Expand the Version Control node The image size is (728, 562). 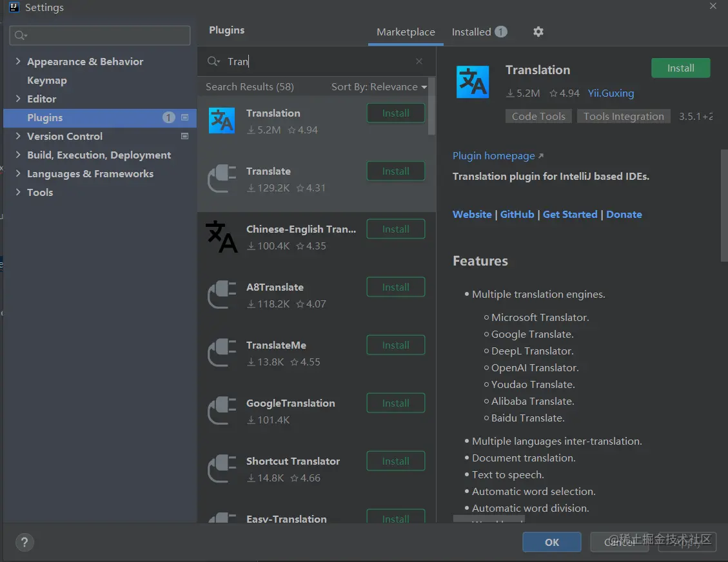[18, 136]
